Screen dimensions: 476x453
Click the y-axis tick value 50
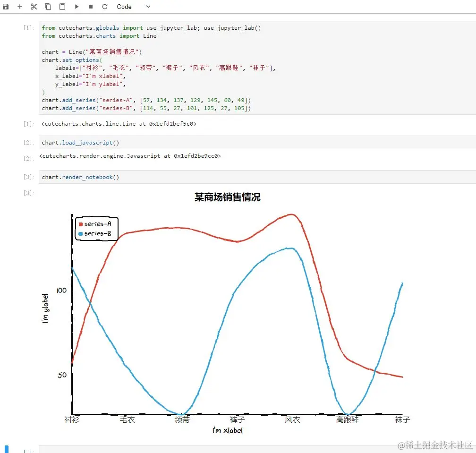[x=62, y=375]
